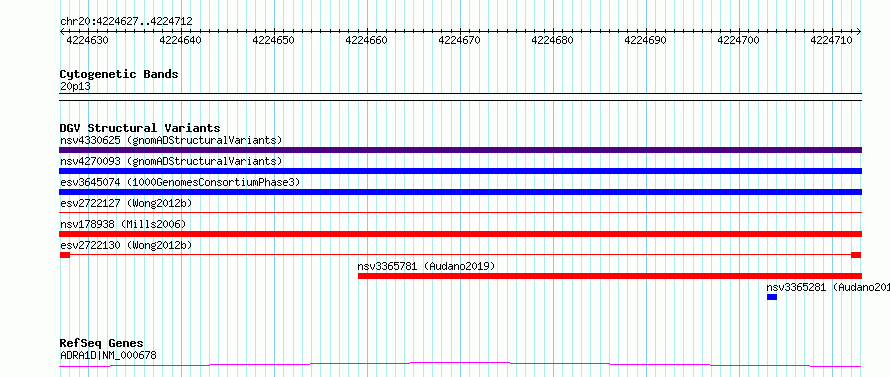Click the left arrow end of the ruler

coord(62,31)
